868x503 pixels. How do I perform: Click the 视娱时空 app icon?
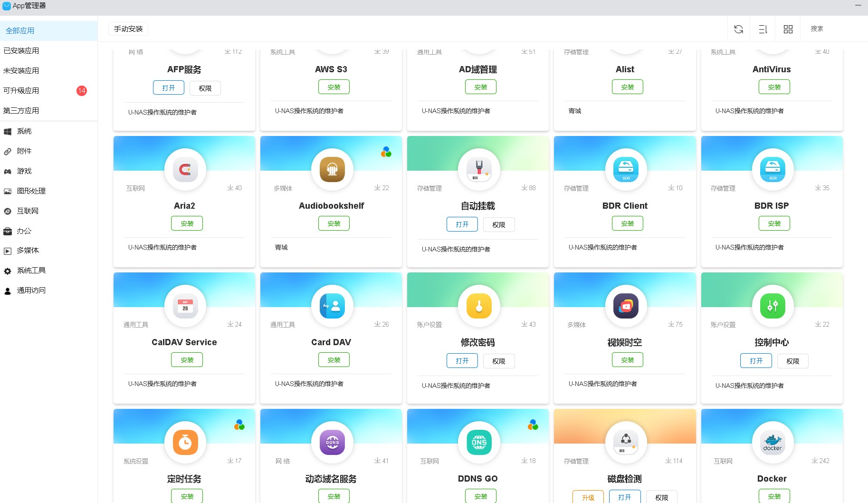(x=625, y=306)
